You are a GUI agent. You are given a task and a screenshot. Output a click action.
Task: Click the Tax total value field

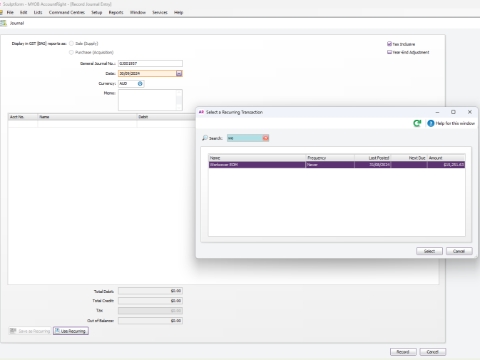point(150,311)
